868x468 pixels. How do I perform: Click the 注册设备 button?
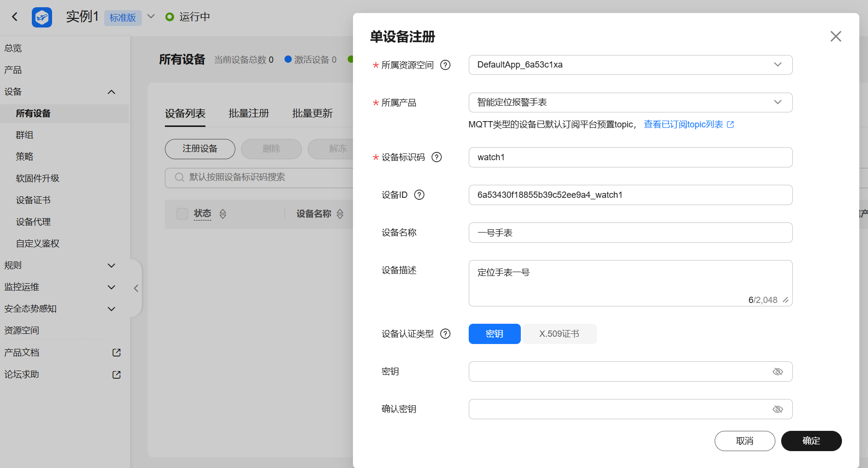pos(200,149)
